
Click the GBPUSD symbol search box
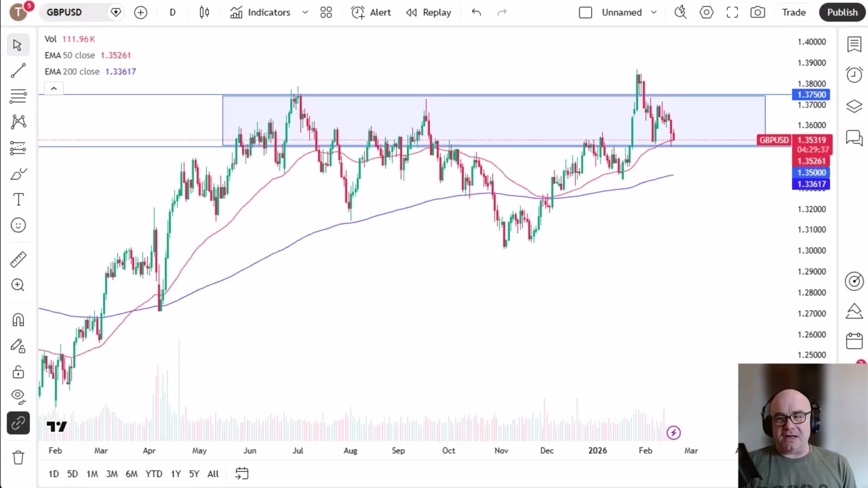[75, 12]
